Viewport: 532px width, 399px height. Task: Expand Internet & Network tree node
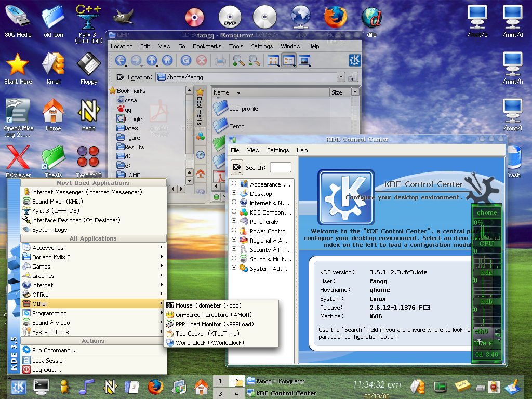234,202
